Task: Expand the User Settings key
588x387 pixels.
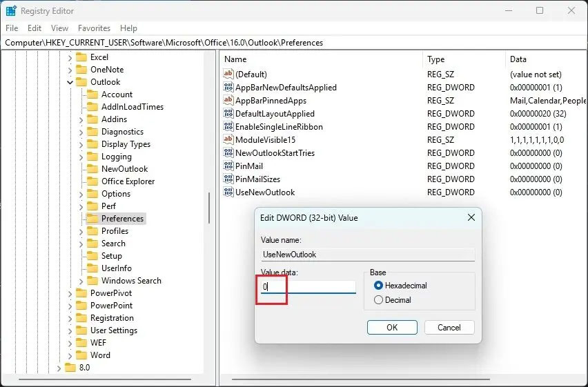Action: click(70, 330)
